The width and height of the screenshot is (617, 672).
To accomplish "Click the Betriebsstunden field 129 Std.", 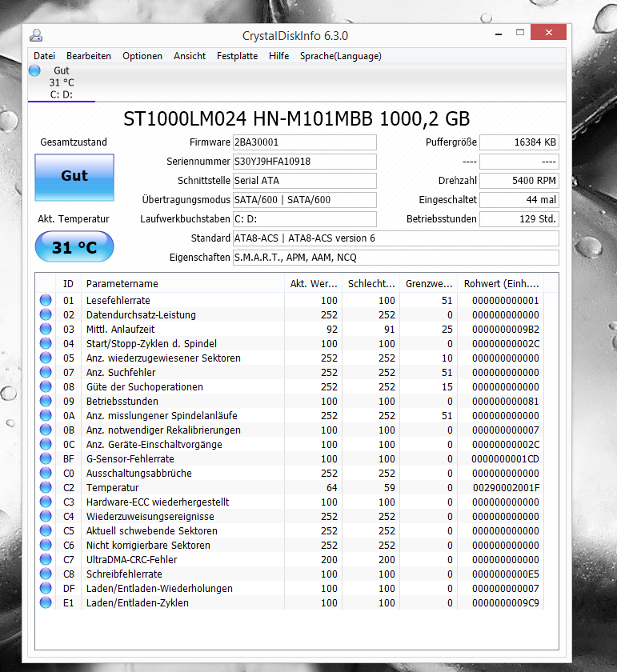I will pos(519,219).
